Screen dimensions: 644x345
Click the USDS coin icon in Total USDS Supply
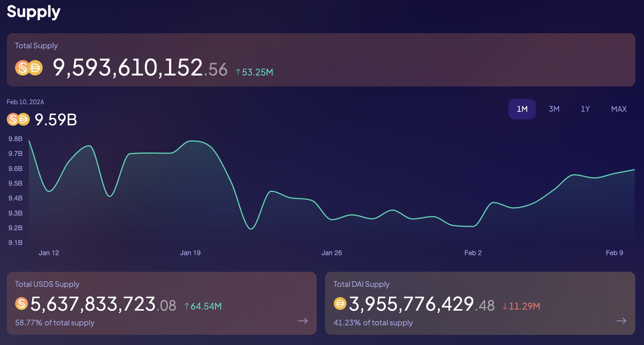coord(22,303)
